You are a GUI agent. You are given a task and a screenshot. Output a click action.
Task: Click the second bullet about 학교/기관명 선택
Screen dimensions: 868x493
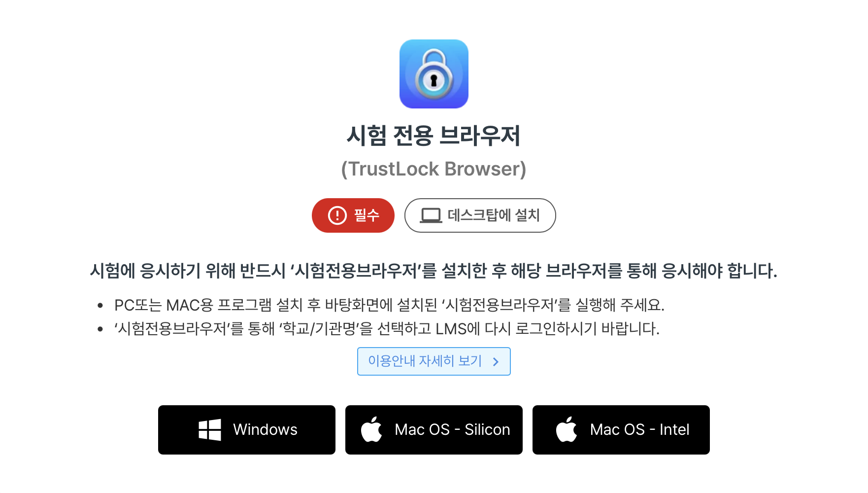pos(387,328)
